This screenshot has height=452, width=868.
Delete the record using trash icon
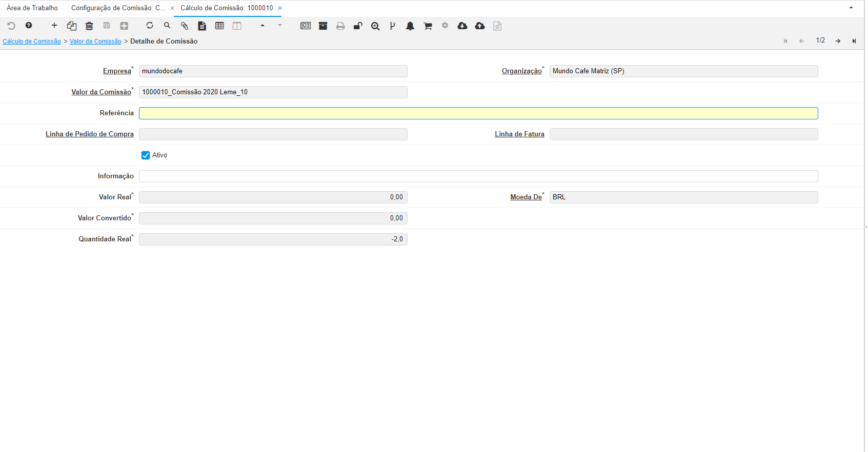tap(89, 26)
